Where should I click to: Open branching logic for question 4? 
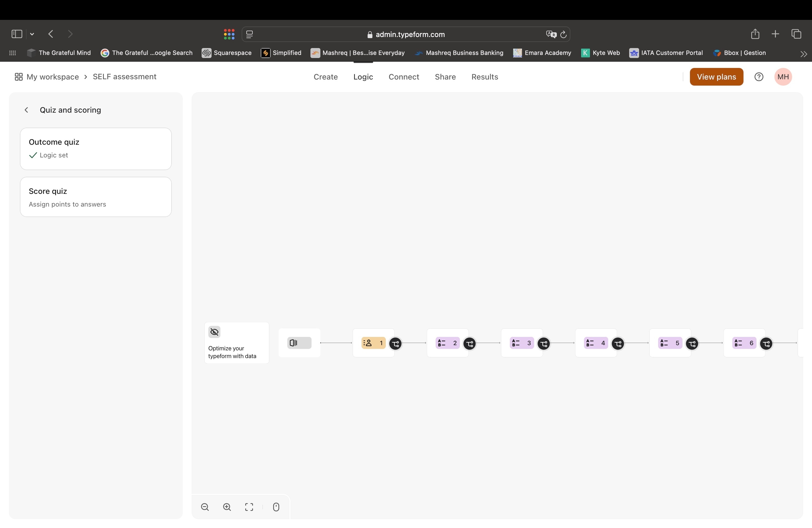click(618, 344)
